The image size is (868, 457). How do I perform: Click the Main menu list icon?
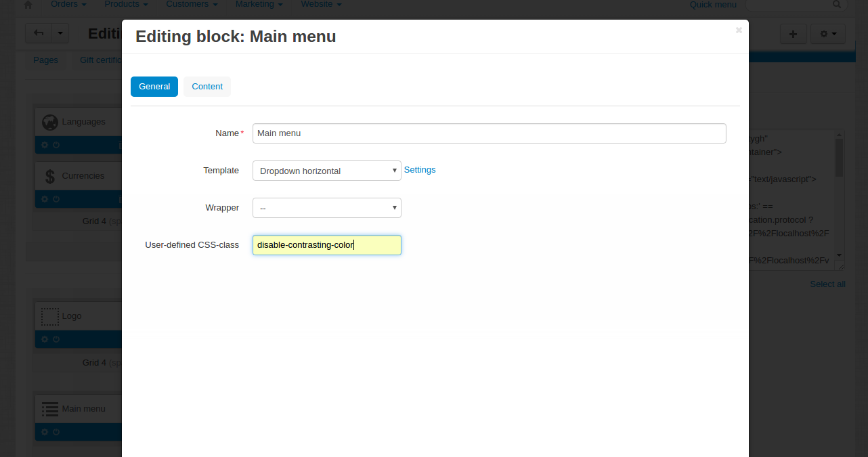tap(50, 409)
